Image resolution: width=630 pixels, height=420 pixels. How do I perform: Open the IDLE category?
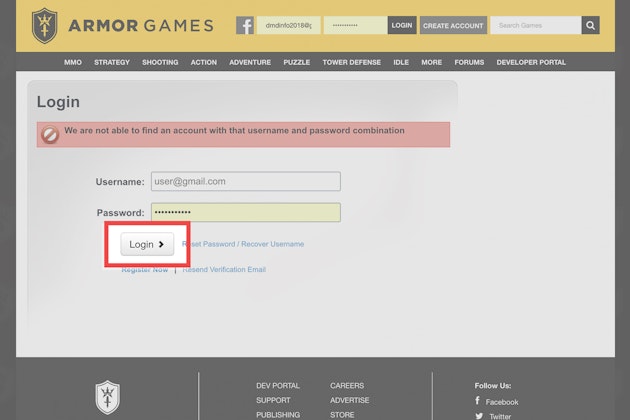(x=401, y=62)
